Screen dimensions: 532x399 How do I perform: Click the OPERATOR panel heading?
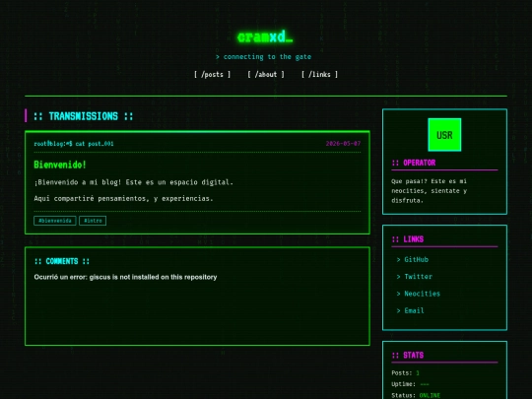414,163
